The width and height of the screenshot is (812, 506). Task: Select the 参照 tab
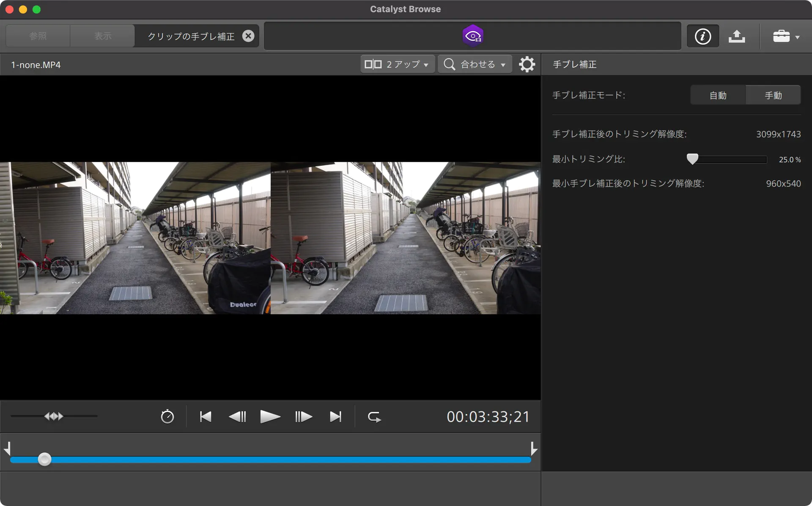(x=37, y=36)
